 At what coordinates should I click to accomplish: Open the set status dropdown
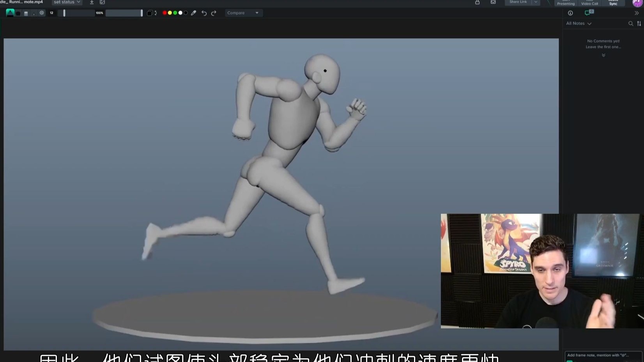pos(67,2)
